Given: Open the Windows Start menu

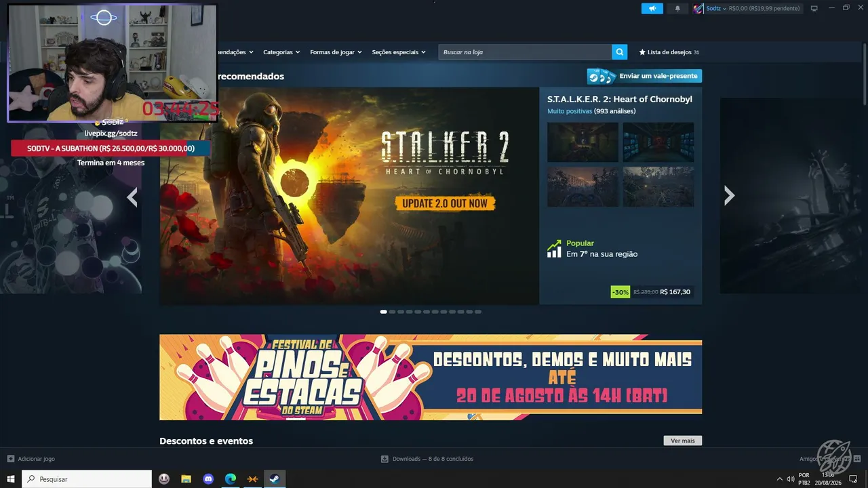Looking at the screenshot, I should 11,479.
